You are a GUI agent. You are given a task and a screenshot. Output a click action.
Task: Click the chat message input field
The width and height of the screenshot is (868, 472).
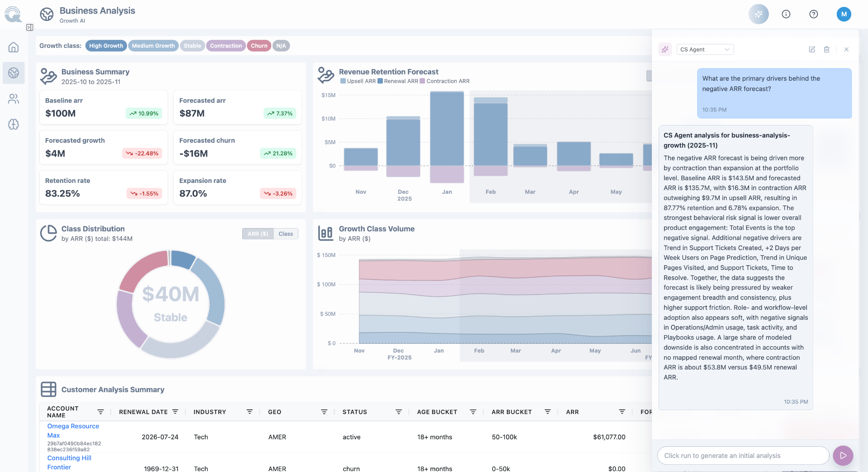click(x=743, y=456)
